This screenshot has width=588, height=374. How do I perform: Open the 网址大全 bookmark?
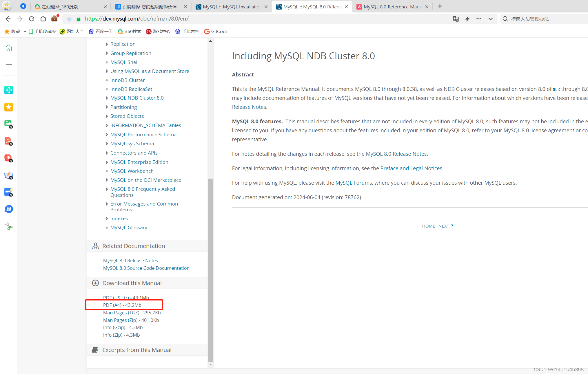[72, 31]
